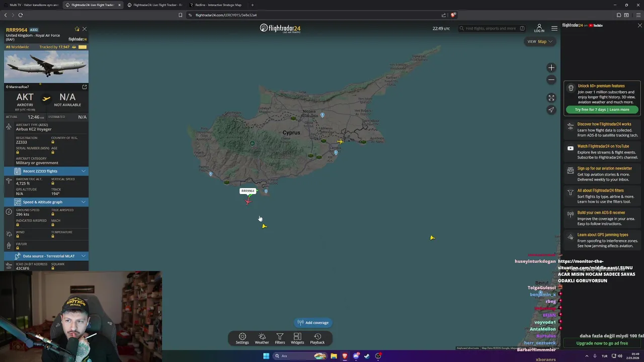Open the hamburger main menu
Viewport: 644px width, 362px height.
point(554,29)
